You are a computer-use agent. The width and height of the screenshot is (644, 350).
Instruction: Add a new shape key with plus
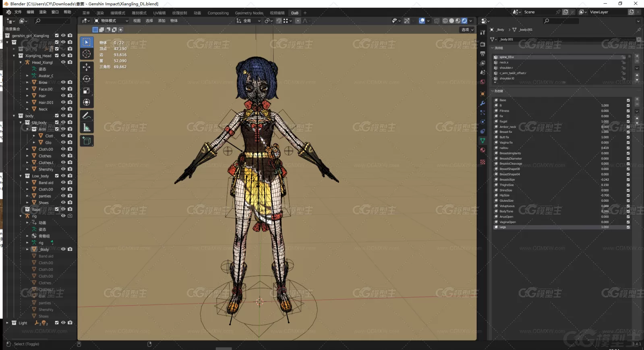(637, 99)
